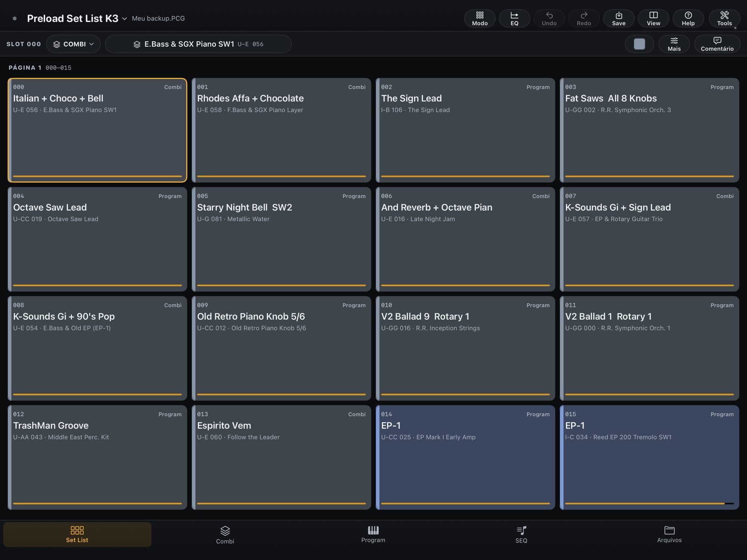The width and height of the screenshot is (747, 560).
Task: Open the Modo grid menu
Action: (480, 18)
